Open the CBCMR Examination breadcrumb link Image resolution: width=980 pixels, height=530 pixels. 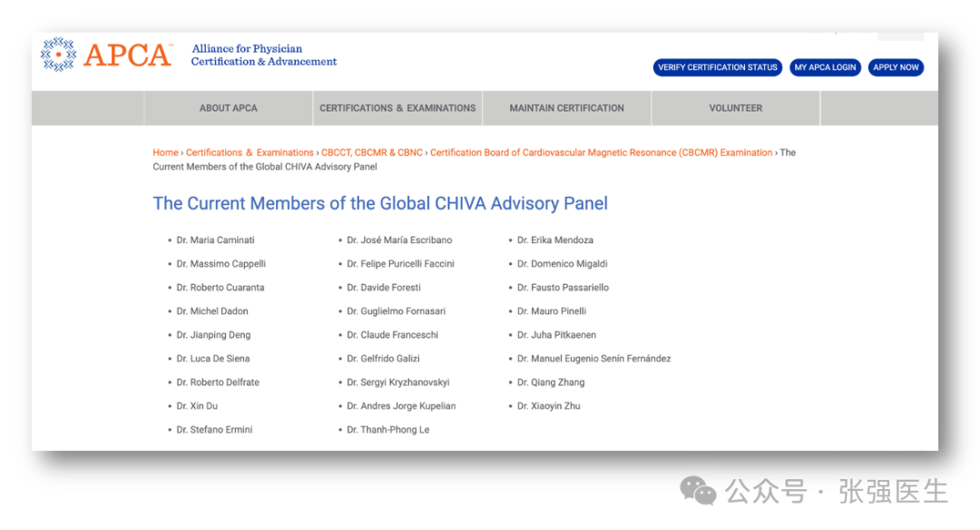602,152
